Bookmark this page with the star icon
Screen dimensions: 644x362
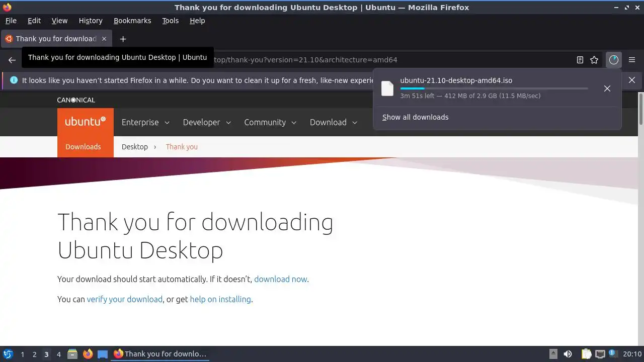click(x=594, y=60)
